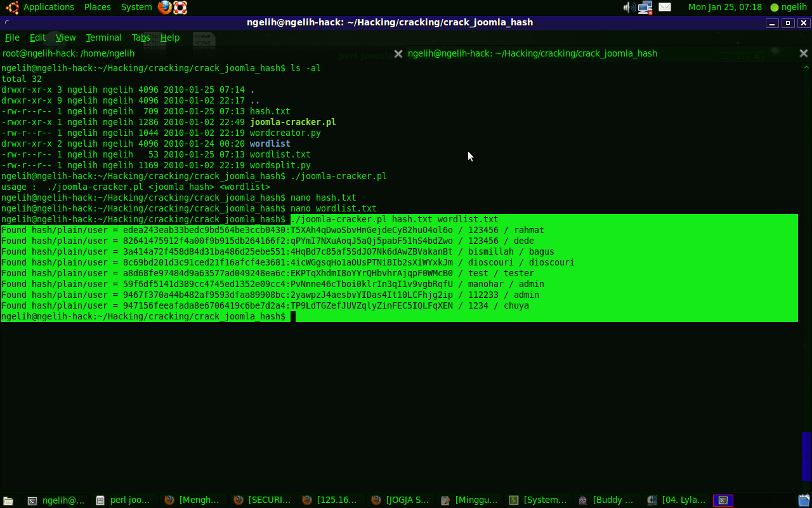812x508 pixels.
Task: Click the 'nano hash.txt' command text
Action: [324, 197]
